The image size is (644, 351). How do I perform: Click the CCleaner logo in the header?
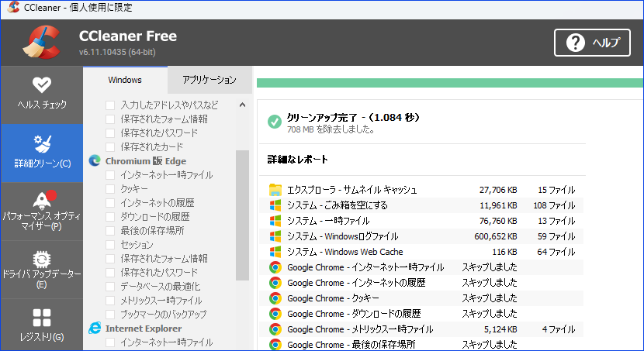point(42,43)
